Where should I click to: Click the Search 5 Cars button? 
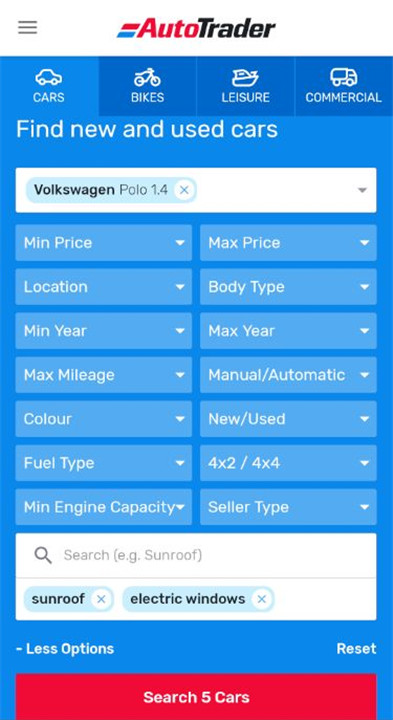click(x=196, y=697)
